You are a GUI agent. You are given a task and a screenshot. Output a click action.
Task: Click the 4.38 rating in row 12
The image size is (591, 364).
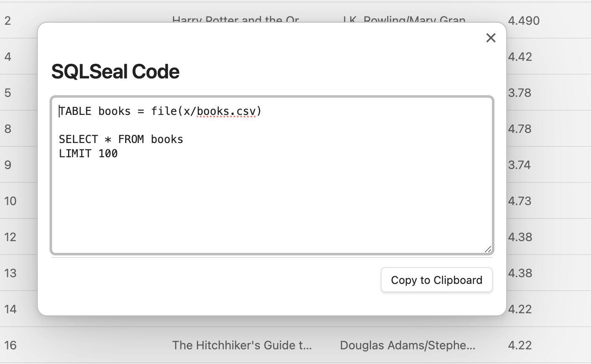(x=520, y=237)
